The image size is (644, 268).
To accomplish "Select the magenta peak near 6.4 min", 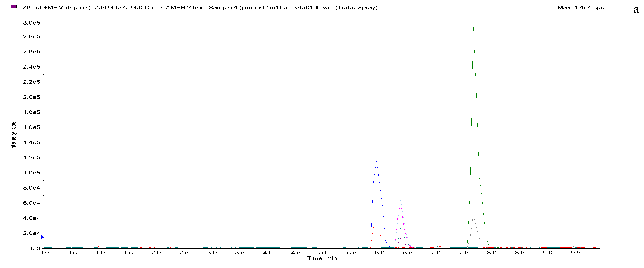I will (x=401, y=203).
